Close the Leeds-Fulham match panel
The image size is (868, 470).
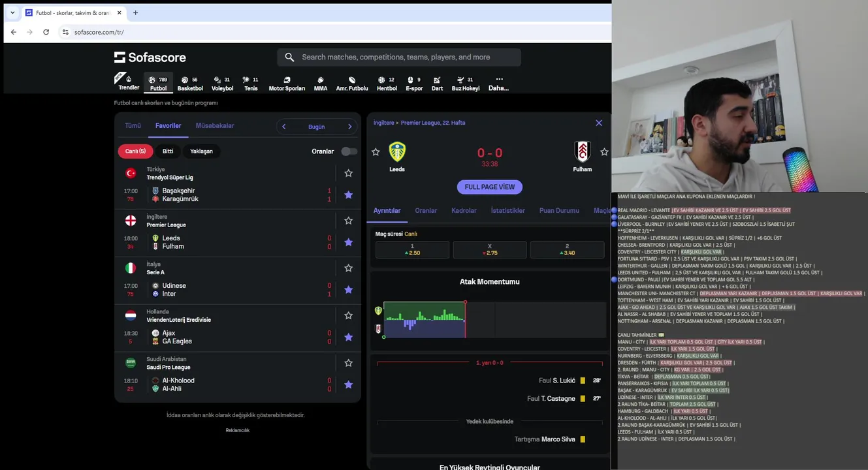click(599, 123)
